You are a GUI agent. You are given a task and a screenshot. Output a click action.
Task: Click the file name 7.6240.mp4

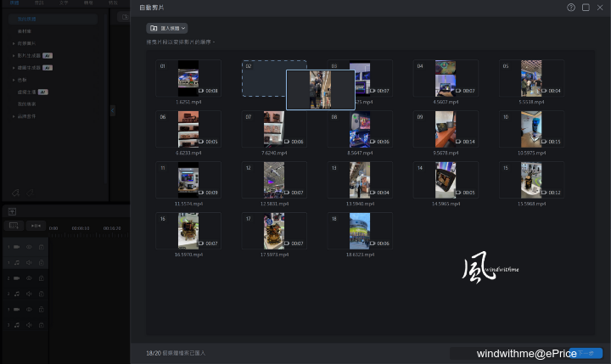(x=274, y=153)
